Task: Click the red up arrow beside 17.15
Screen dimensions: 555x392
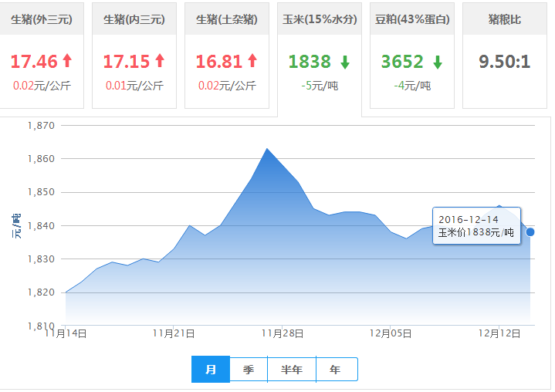Action: [x=160, y=60]
